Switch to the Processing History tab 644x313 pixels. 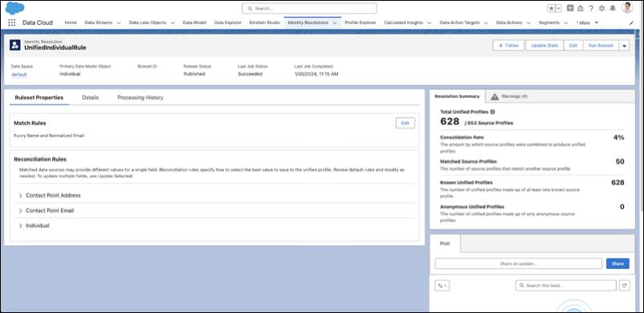140,98
